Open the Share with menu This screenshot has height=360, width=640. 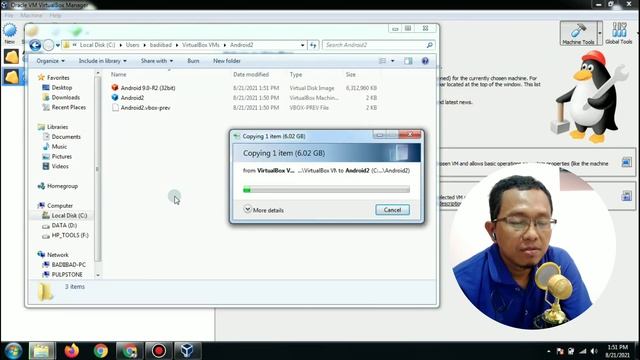pyautogui.click(x=156, y=61)
